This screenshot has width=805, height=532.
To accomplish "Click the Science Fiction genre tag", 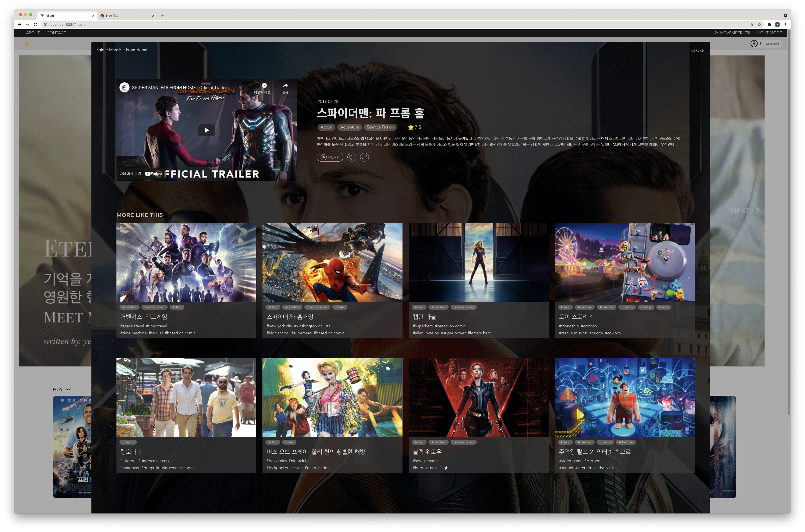I will pos(380,127).
